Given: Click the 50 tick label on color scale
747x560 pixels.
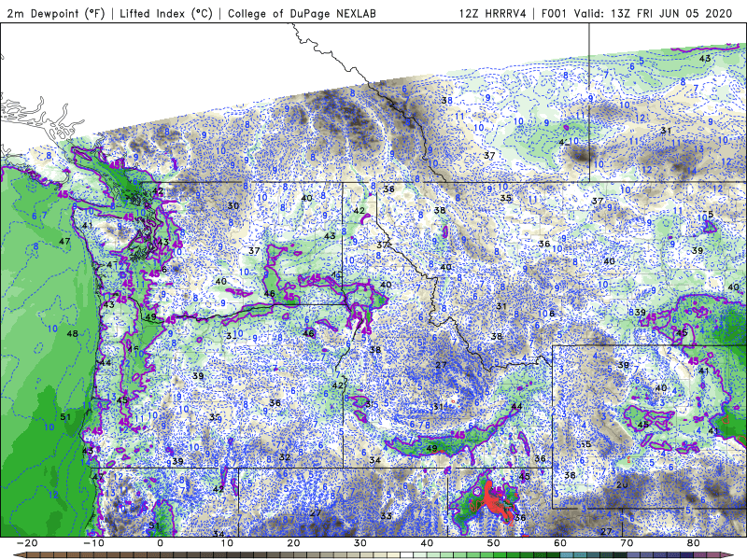Looking at the screenshot, I should click(494, 543).
